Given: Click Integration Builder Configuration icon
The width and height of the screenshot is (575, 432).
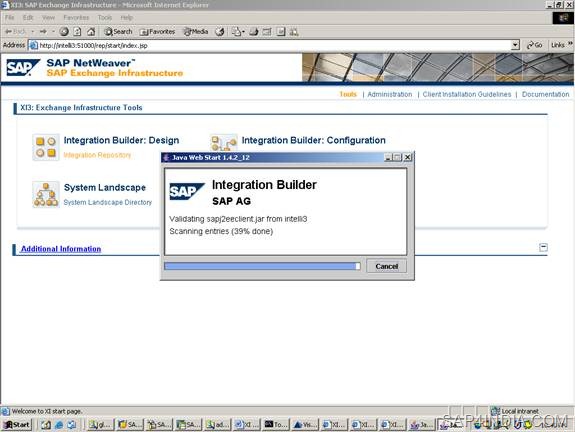Looking at the screenshot, I should 223,143.
